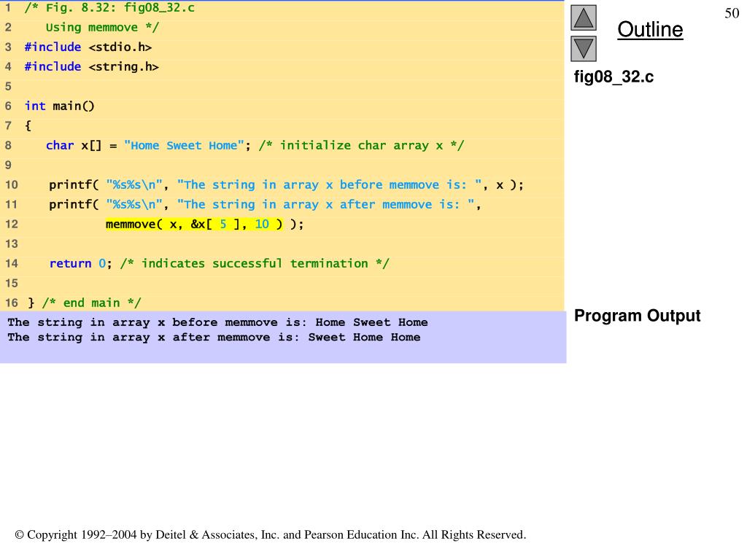
Task: Click the 'initialize char array x' comment
Action: point(361,145)
